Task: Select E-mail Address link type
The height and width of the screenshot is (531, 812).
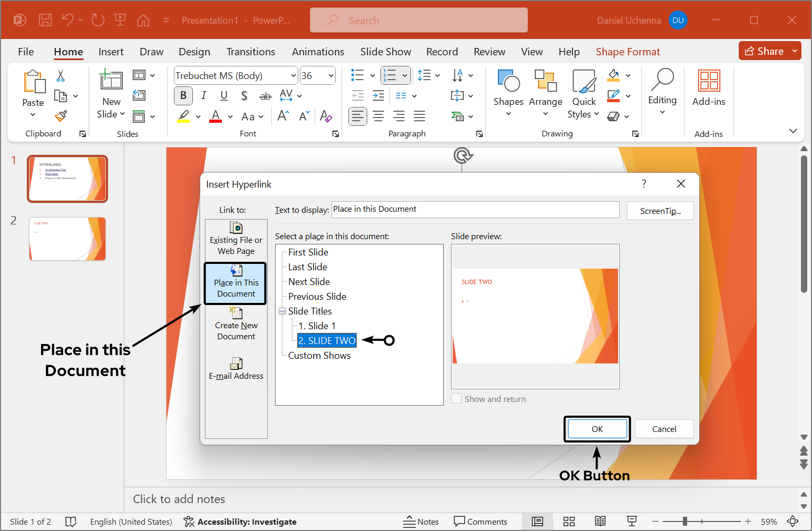Action: coord(236,369)
